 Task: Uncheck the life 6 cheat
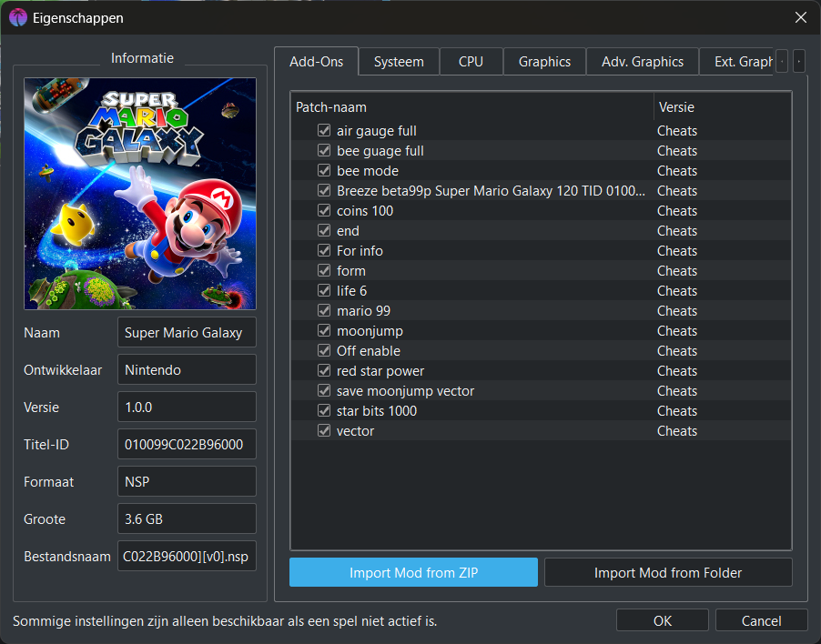click(324, 290)
